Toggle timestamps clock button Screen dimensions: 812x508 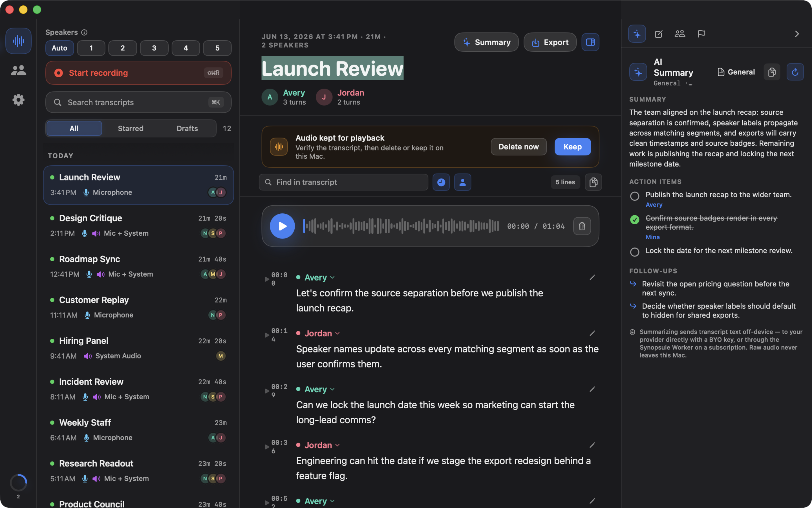(441, 182)
